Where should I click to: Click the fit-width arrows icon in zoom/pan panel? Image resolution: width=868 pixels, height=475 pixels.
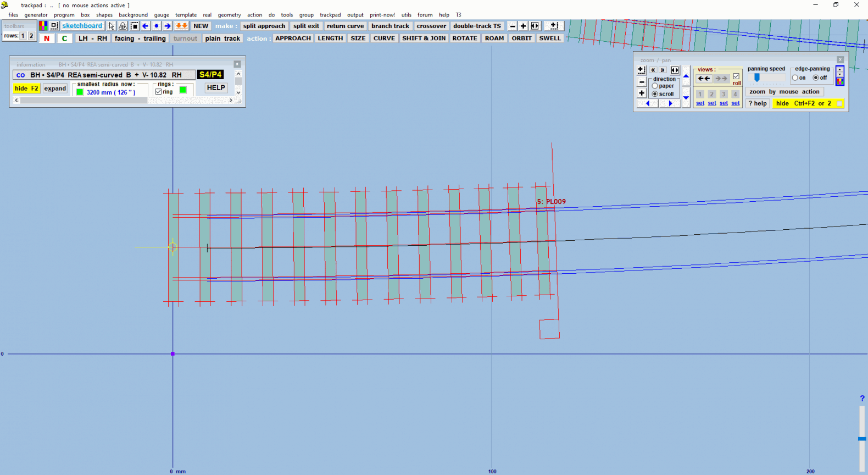tap(675, 70)
